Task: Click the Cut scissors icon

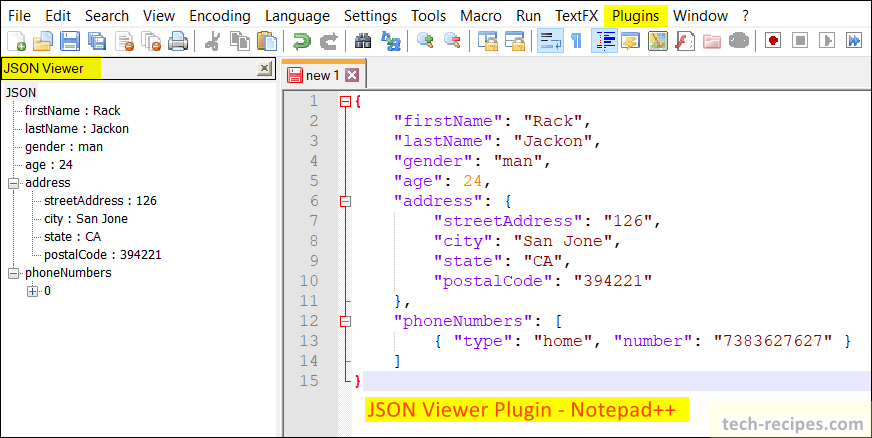Action: [x=212, y=41]
